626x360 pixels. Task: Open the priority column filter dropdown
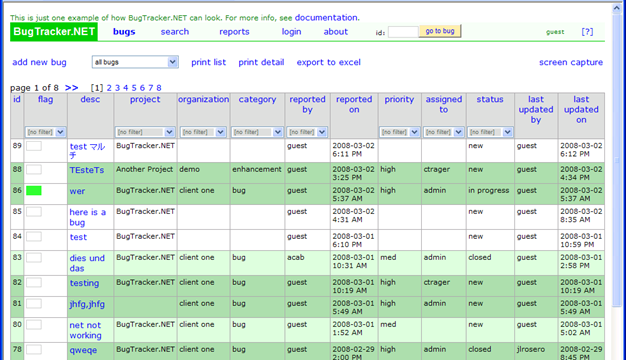(x=399, y=132)
